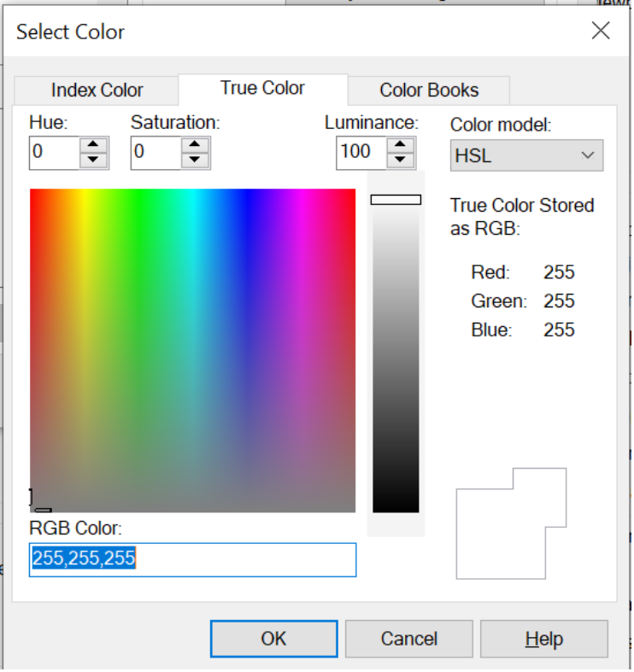Confirm the color with OK
The image size is (634, 672).
pyautogui.click(x=273, y=639)
